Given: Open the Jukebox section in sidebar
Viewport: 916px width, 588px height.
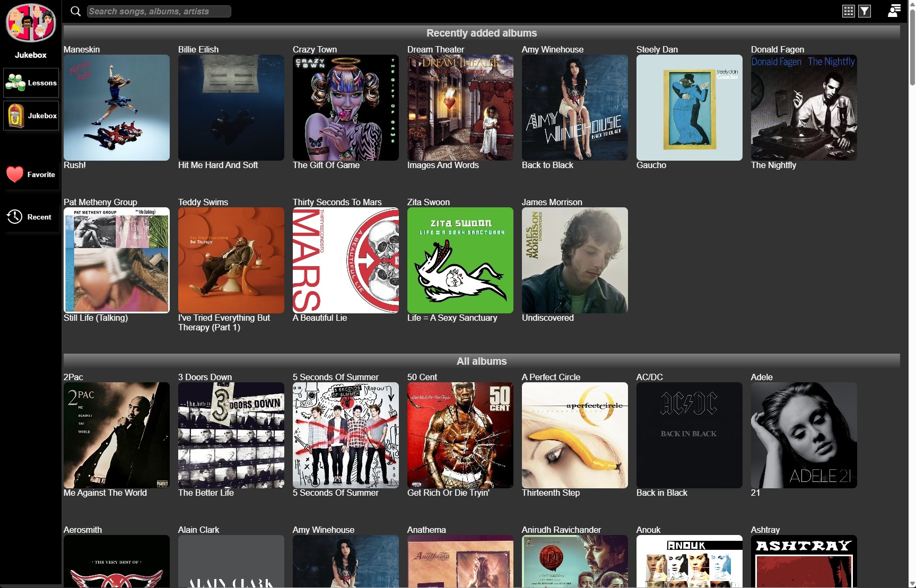Looking at the screenshot, I should [x=31, y=116].
